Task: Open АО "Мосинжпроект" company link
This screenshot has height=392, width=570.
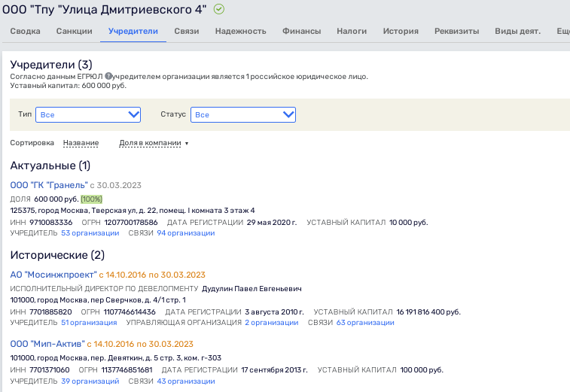Action: [x=53, y=275]
